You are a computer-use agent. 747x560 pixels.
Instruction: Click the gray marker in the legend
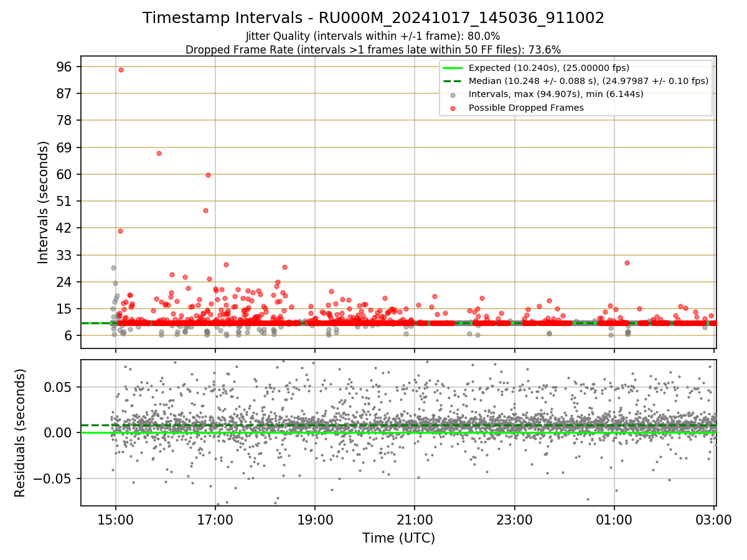[453, 95]
